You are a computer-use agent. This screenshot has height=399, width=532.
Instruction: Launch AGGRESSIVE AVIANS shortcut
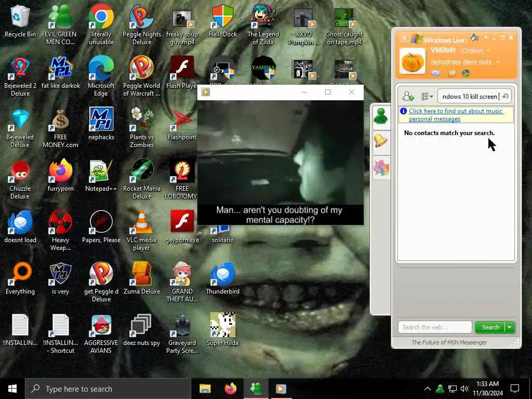[101, 334]
